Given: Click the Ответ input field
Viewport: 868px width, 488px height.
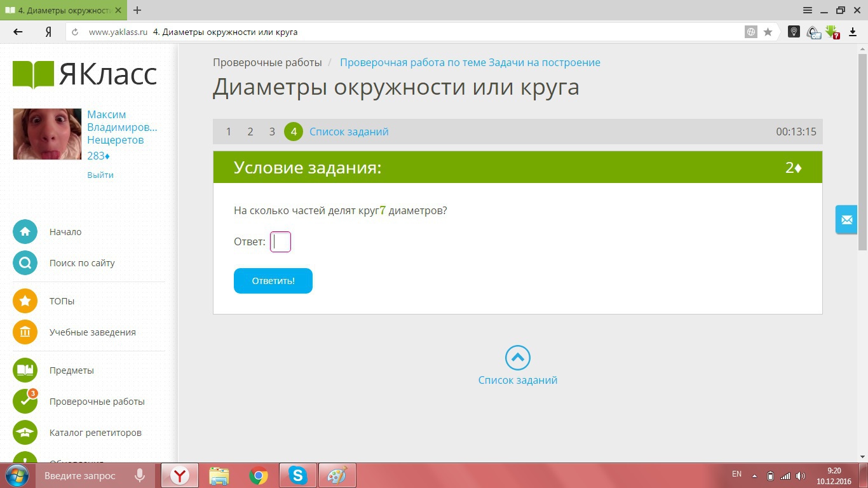Looking at the screenshot, I should (x=280, y=242).
